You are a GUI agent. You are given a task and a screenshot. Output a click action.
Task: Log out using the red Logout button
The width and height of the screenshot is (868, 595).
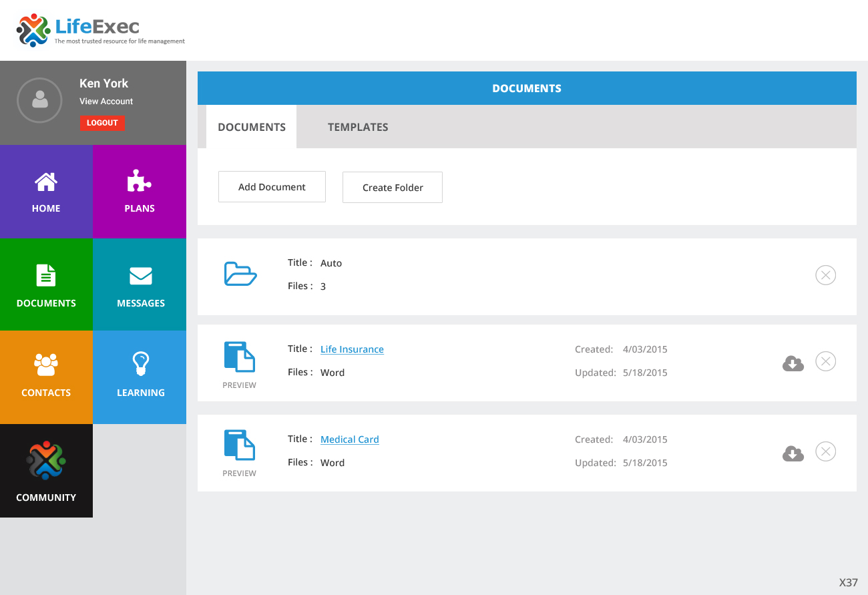pos(102,123)
